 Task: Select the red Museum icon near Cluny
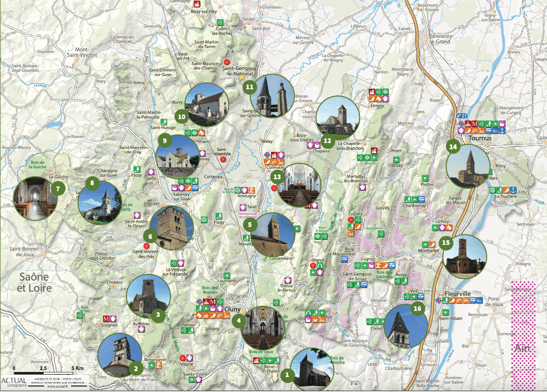212,302
